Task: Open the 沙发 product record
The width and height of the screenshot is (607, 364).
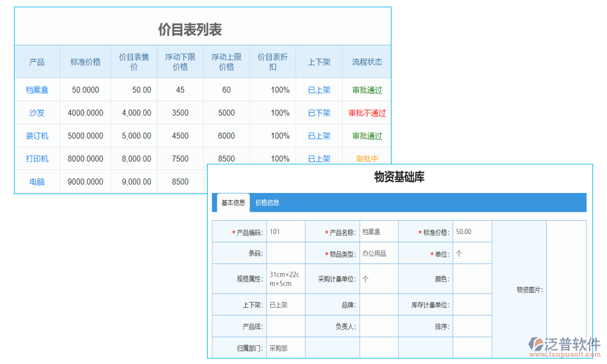Action: click(37, 112)
